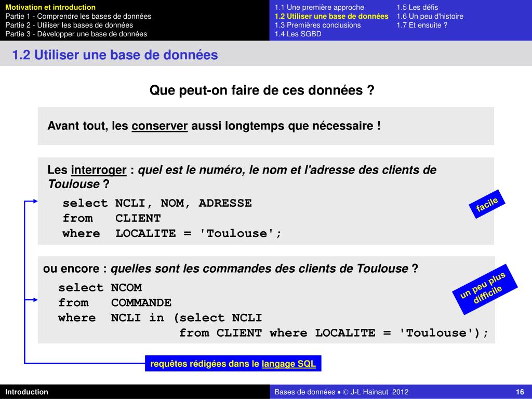Click the heading 'Que peut-on faire de ces données ?'

coord(262,90)
